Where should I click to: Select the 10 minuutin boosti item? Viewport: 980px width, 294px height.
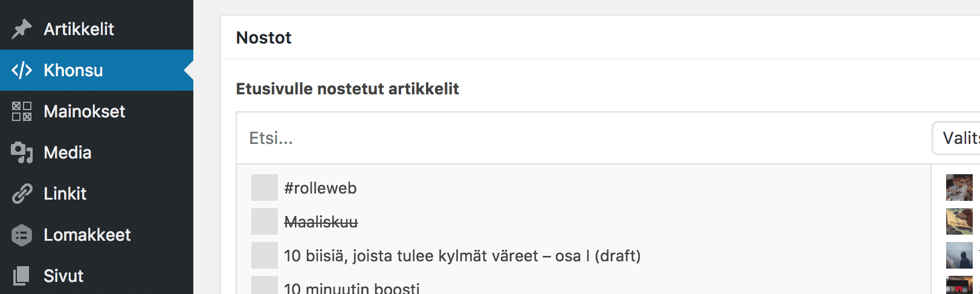pyautogui.click(x=352, y=287)
